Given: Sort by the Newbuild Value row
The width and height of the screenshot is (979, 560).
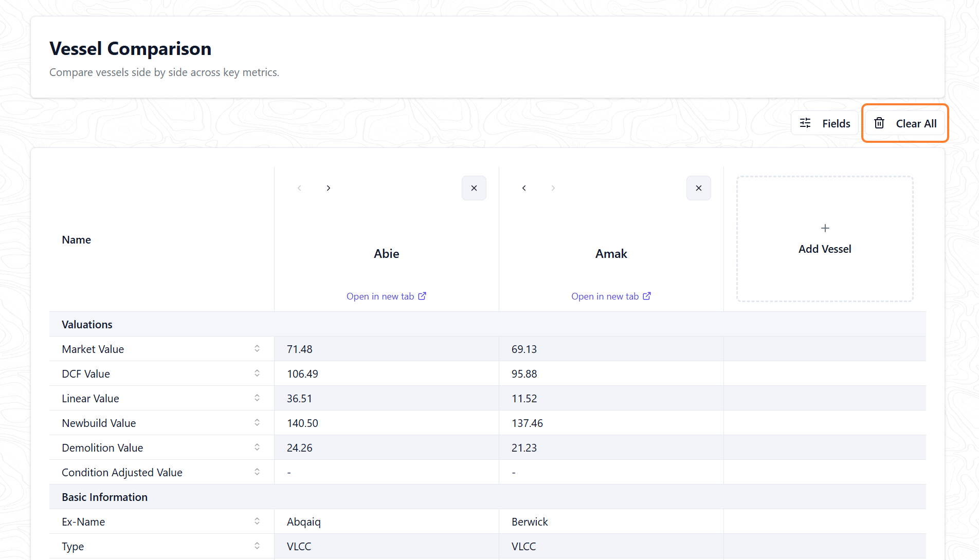Looking at the screenshot, I should pos(257,423).
